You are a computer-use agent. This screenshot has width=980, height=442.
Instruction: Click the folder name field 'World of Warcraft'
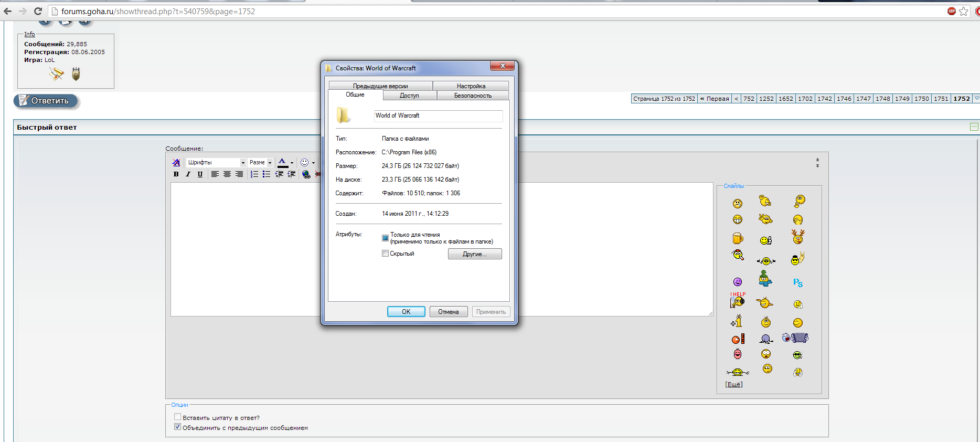(x=438, y=116)
